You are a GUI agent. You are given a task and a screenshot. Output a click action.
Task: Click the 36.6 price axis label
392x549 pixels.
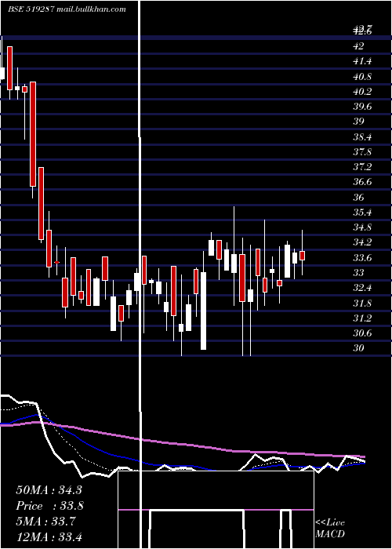(x=362, y=182)
